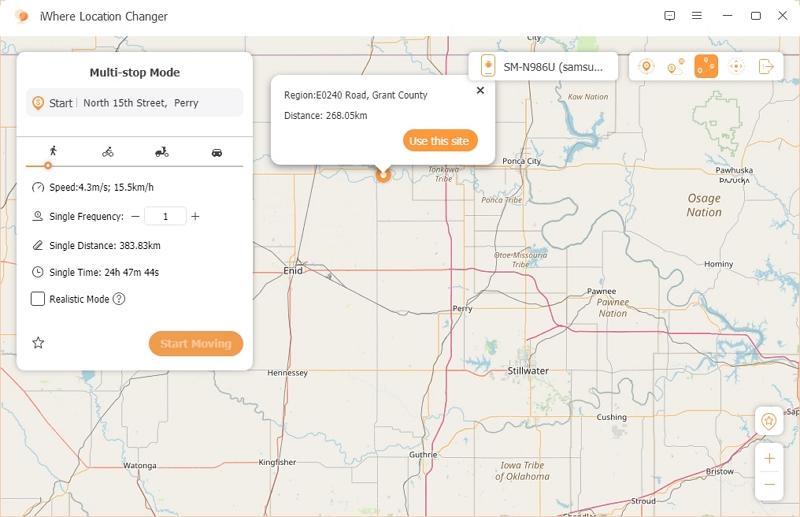Click Region:E0240 Road, Grant County text

(x=356, y=95)
